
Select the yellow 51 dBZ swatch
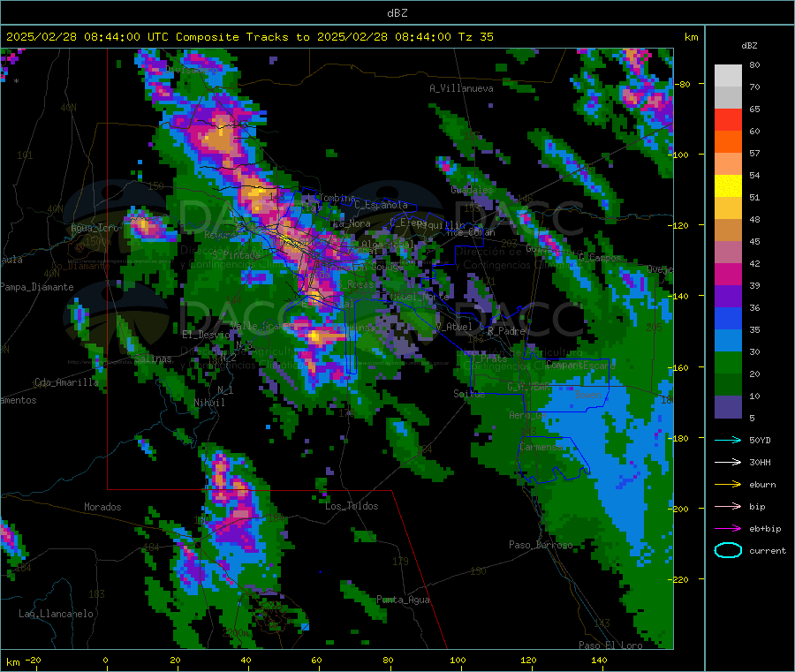(x=728, y=186)
